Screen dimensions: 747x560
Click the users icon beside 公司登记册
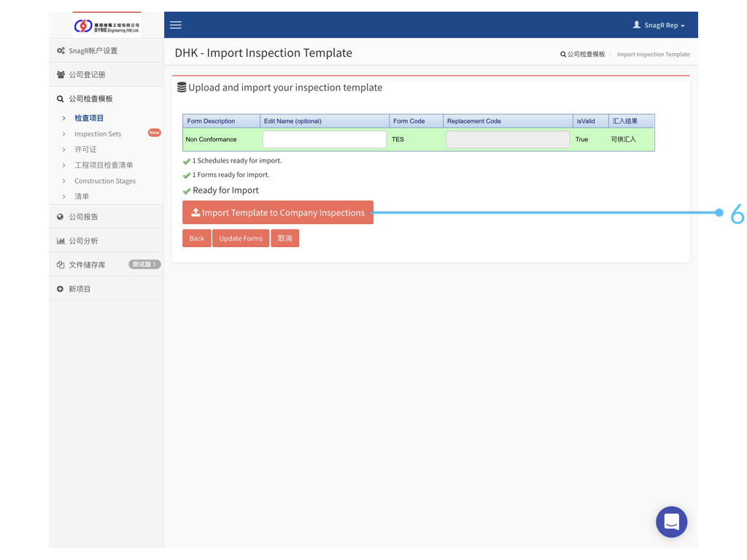pos(61,75)
